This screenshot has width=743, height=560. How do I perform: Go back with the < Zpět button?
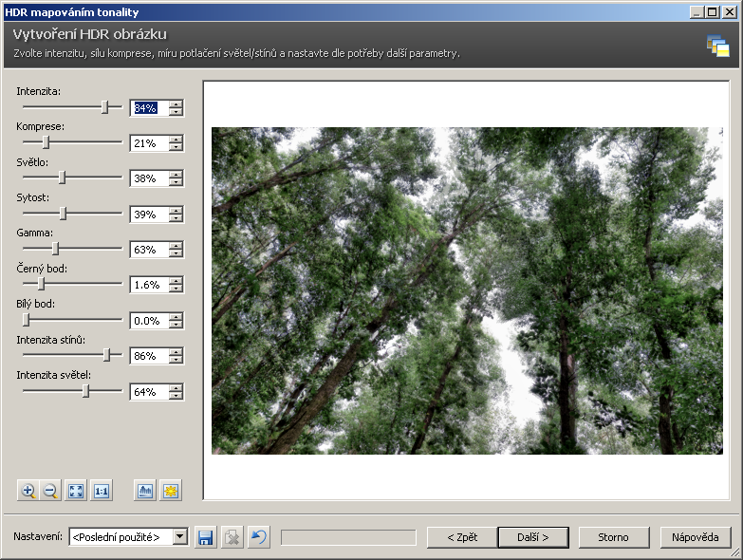pos(461,537)
